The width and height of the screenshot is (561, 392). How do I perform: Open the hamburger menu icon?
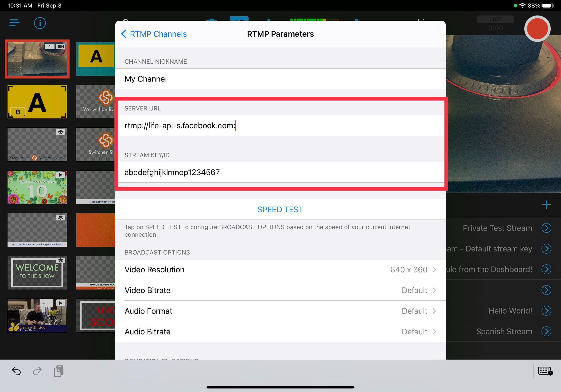(14, 23)
